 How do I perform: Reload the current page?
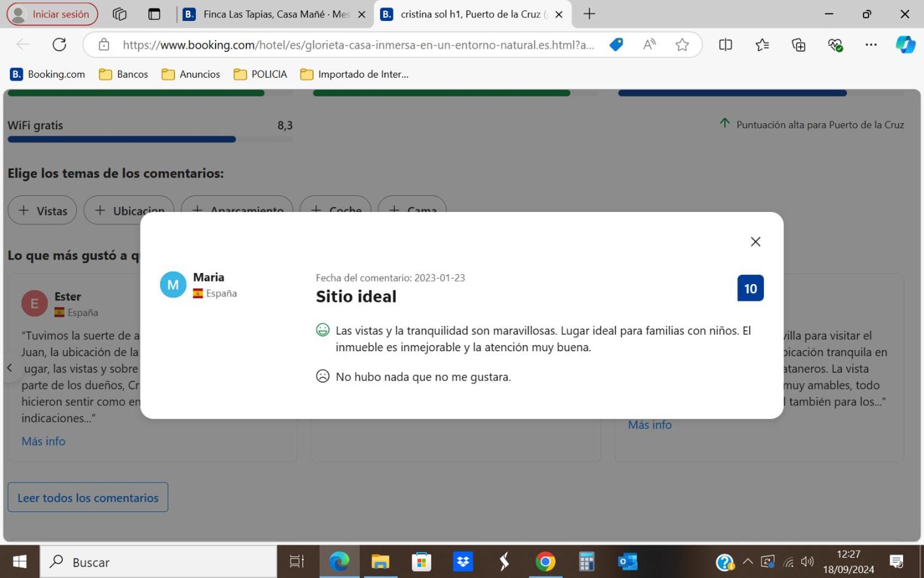pyautogui.click(x=59, y=45)
